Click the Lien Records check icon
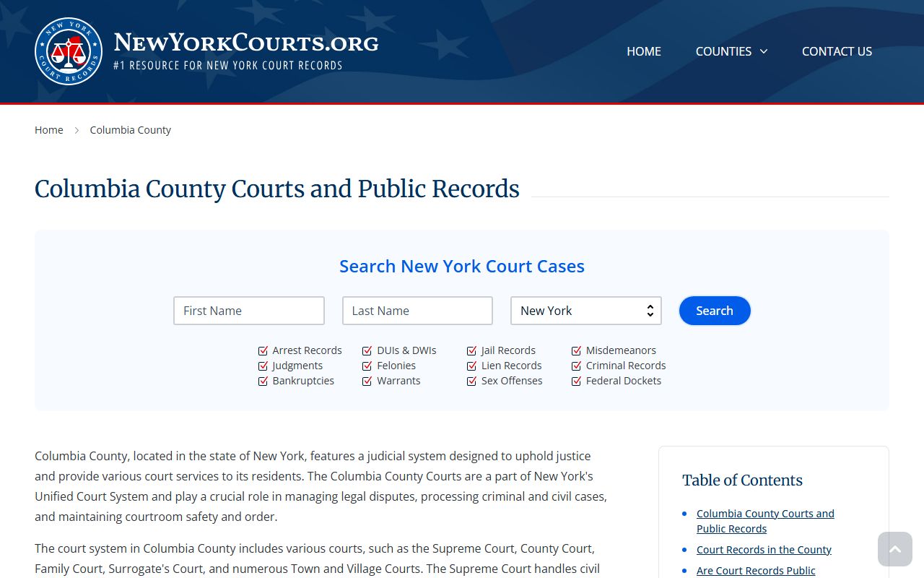Screen dimensions: 924x578 pos(472,366)
